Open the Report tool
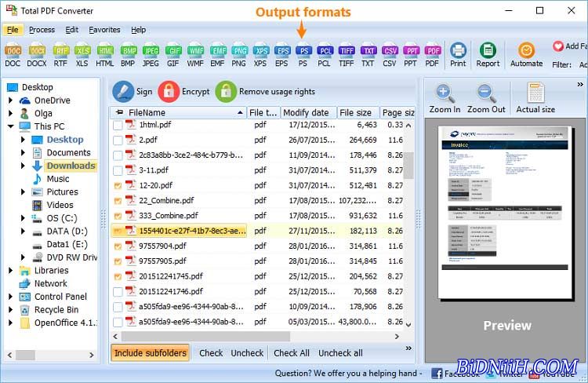 point(488,55)
